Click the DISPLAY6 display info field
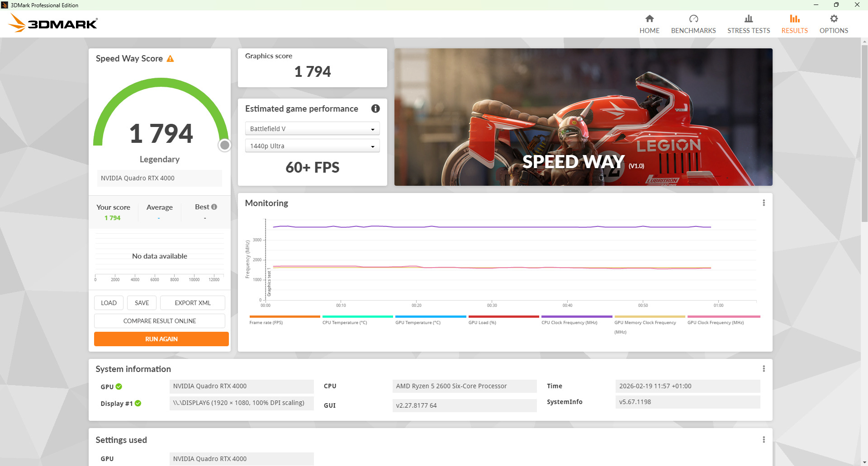This screenshot has width=868, height=466. click(x=242, y=403)
